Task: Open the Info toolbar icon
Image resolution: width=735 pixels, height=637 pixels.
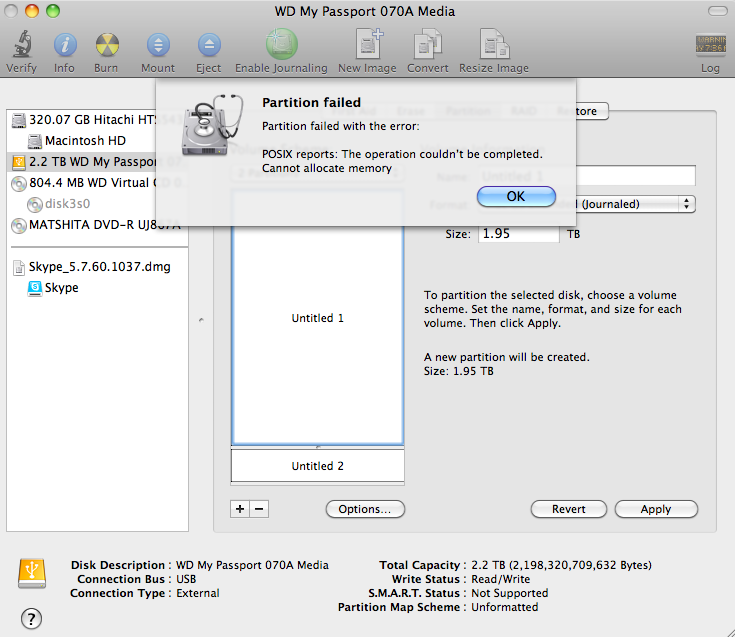Action: pyautogui.click(x=65, y=45)
